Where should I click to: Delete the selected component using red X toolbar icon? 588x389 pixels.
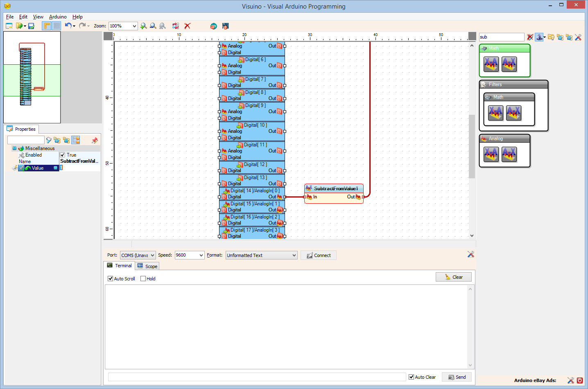[x=188, y=26]
